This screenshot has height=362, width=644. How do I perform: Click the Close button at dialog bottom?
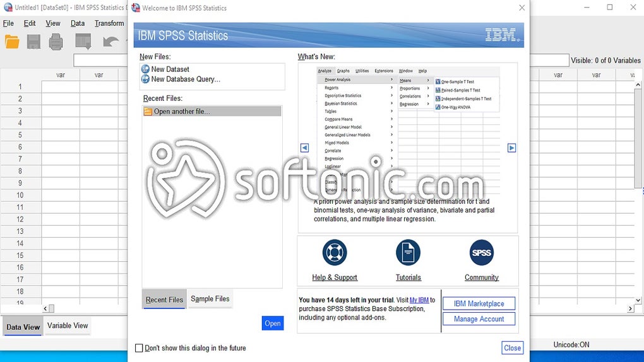[512, 348]
